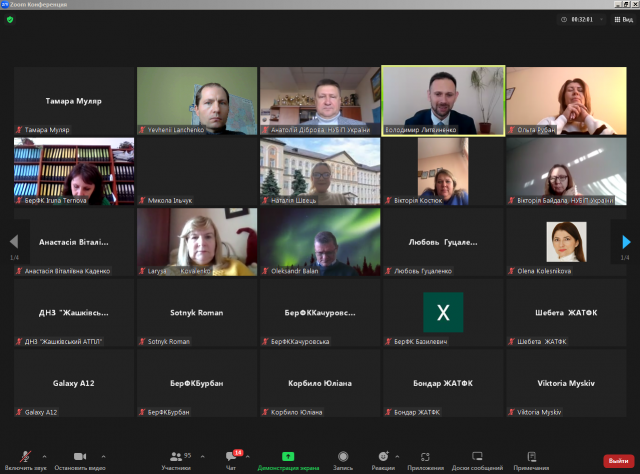Minimize the Zoom Конференция window
Image resolution: width=640 pixels, height=474 pixels.
point(618,4)
